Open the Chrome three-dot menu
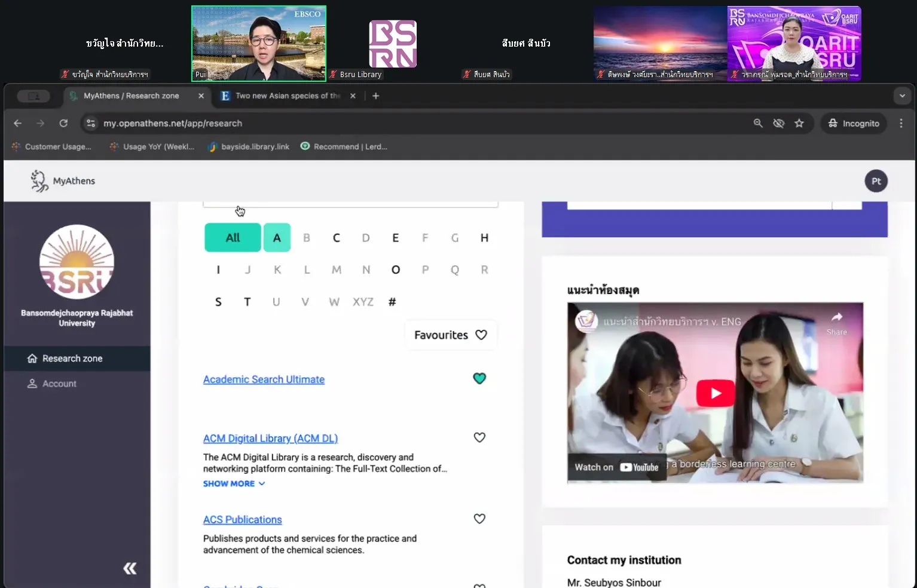The image size is (917, 588). pyautogui.click(x=901, y=123)
